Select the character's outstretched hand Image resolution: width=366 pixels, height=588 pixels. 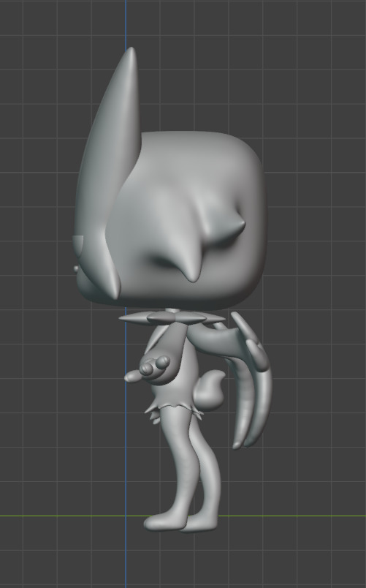pos(147,370)
